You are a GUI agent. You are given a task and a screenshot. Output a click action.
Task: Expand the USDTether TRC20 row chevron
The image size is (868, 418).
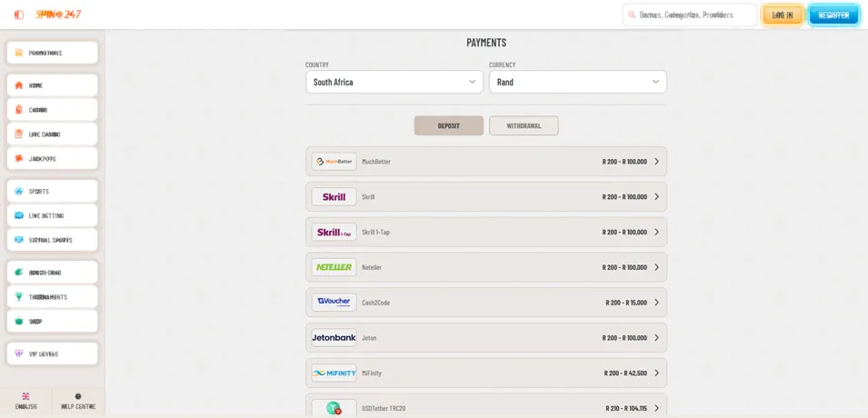pos(656,408)
